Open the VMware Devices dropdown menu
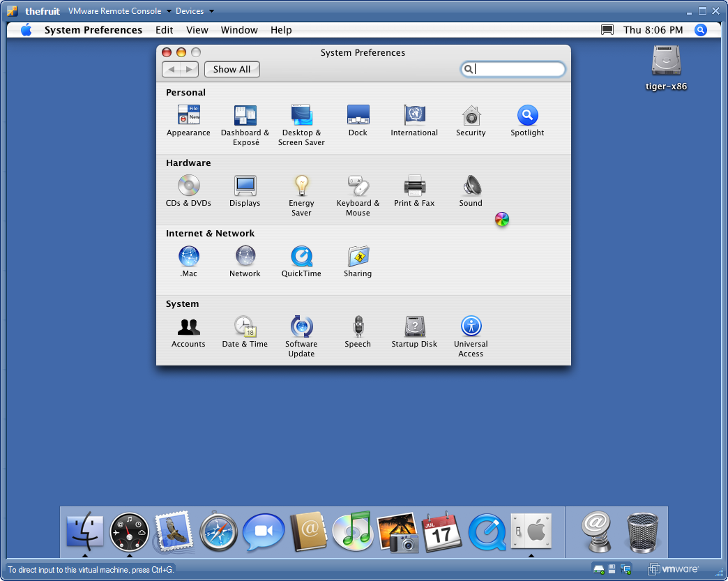The width and height of the screenshot is (728, 581). click(195, 11)
